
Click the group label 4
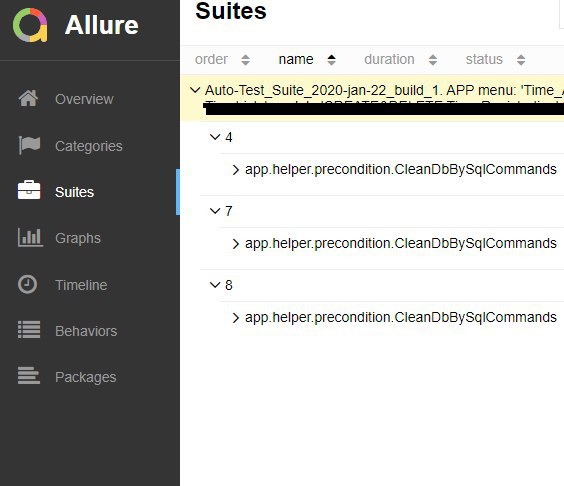tap(229, 137)
